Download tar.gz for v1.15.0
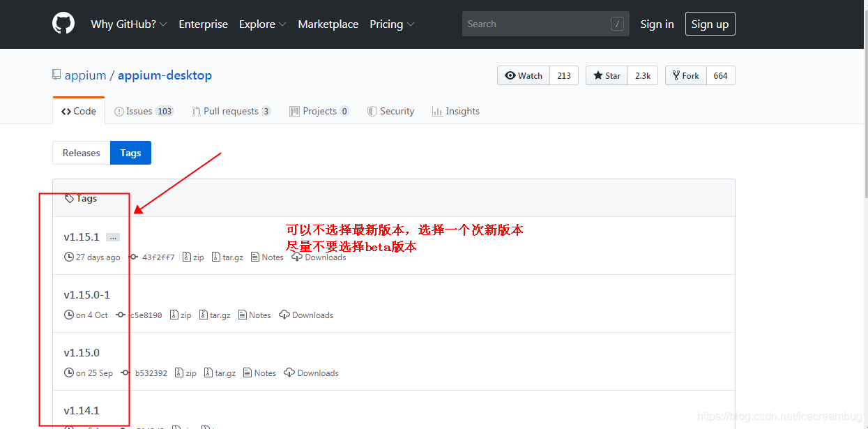 (220, 373)
